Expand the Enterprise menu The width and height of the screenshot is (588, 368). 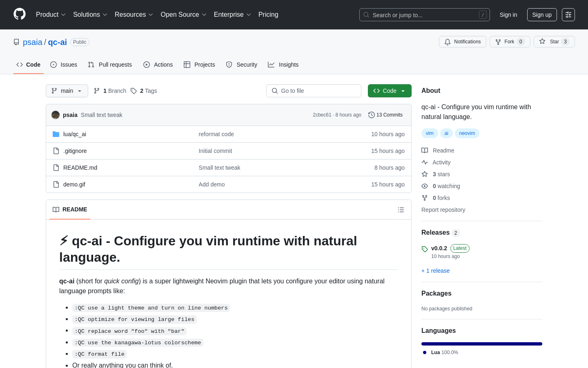(x=232, y=15)
